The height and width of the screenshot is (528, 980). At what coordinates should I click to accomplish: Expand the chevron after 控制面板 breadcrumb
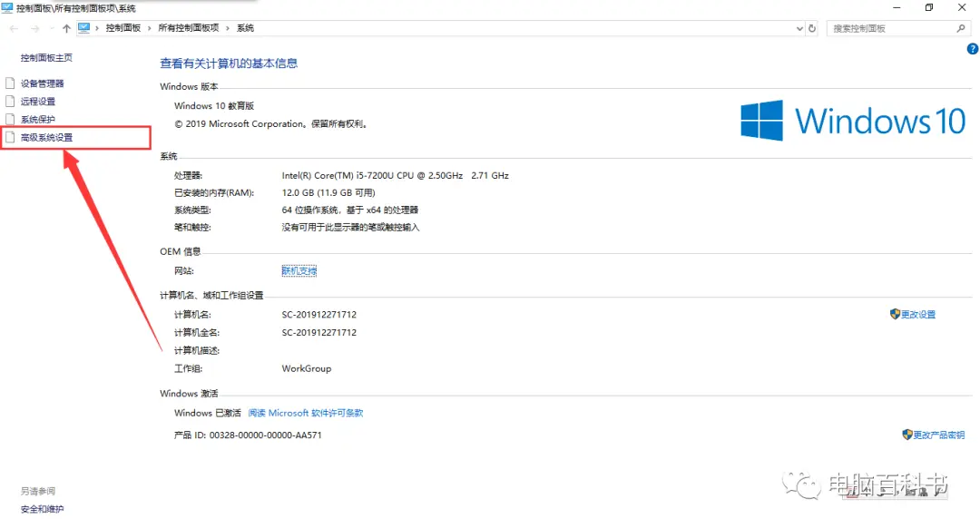pos(150,28)
